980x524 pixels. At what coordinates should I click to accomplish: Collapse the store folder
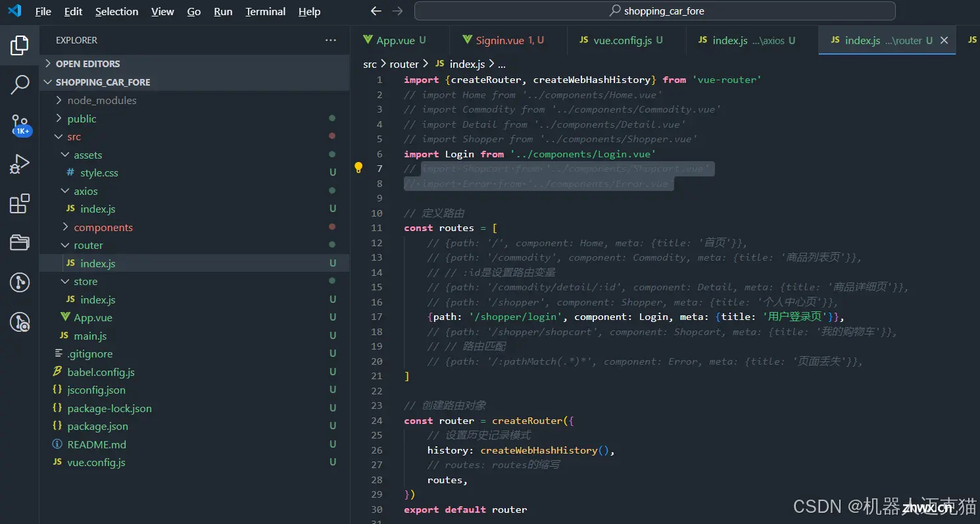coord(195,281)
